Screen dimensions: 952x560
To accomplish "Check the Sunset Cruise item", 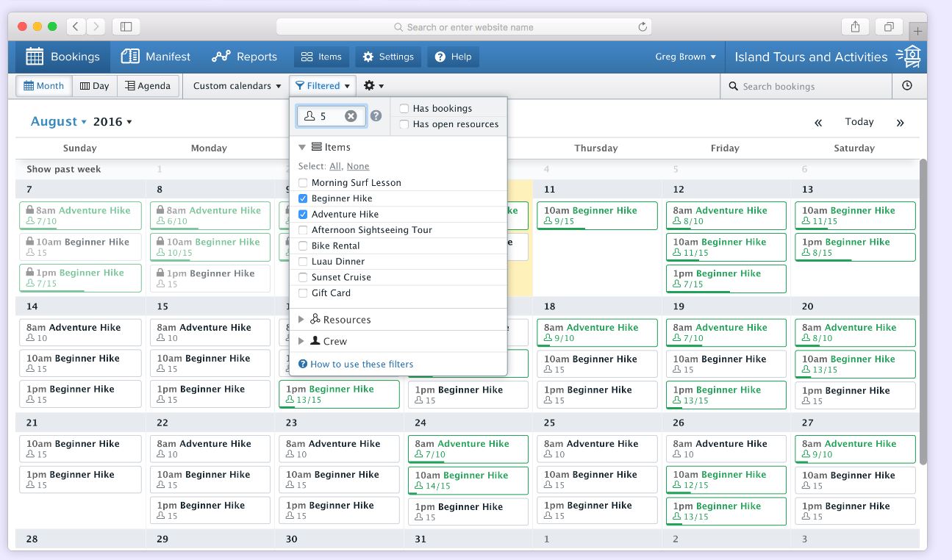I will coord(303,277).
